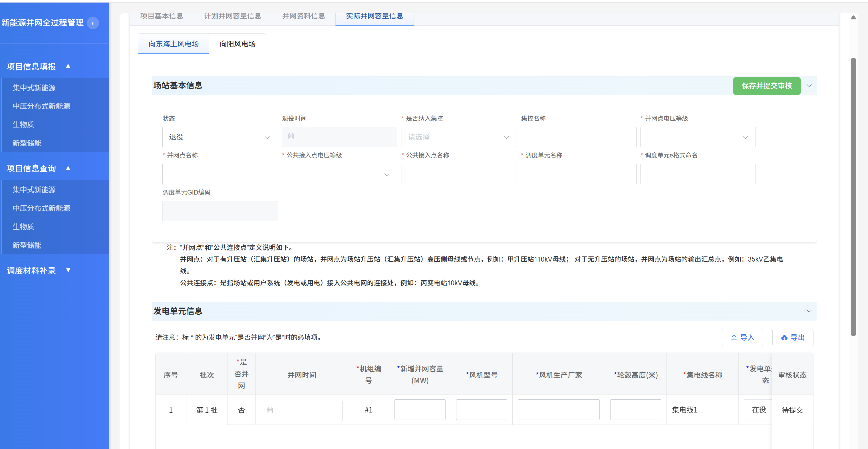Select 向东海上风电场 station tab

pyautogui.click(x=174, y=44)
